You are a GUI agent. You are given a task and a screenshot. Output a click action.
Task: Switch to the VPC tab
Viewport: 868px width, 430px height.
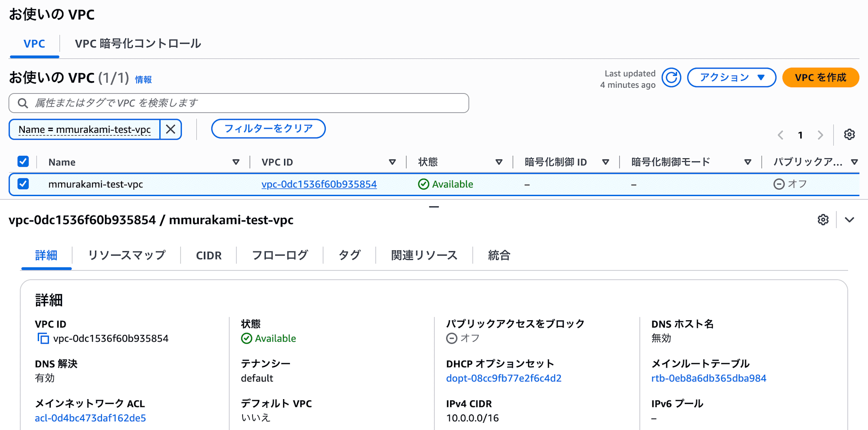pyautogui.click(x=34, y=44)
